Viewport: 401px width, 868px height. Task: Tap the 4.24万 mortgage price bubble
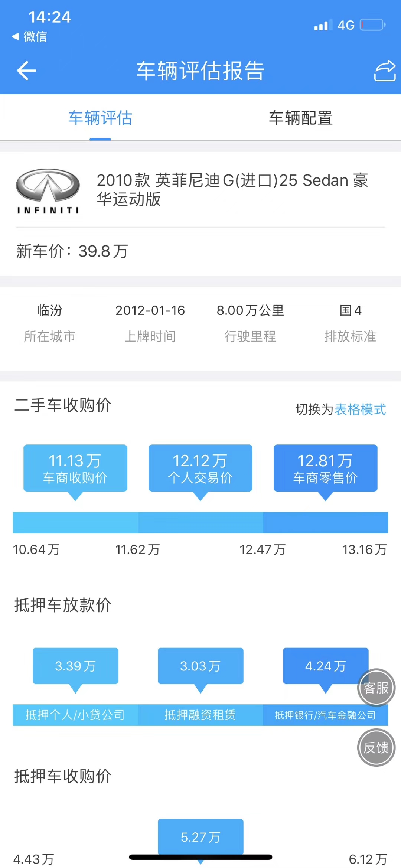coord(326,666)
